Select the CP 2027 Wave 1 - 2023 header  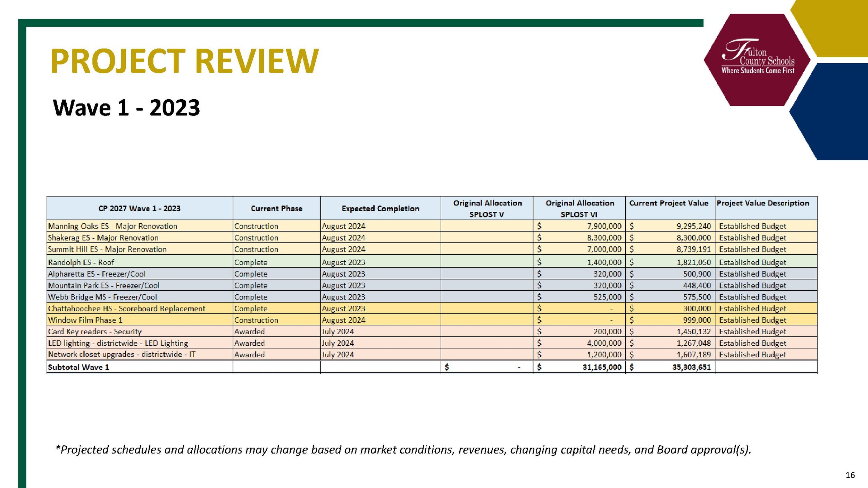[139, 208]
